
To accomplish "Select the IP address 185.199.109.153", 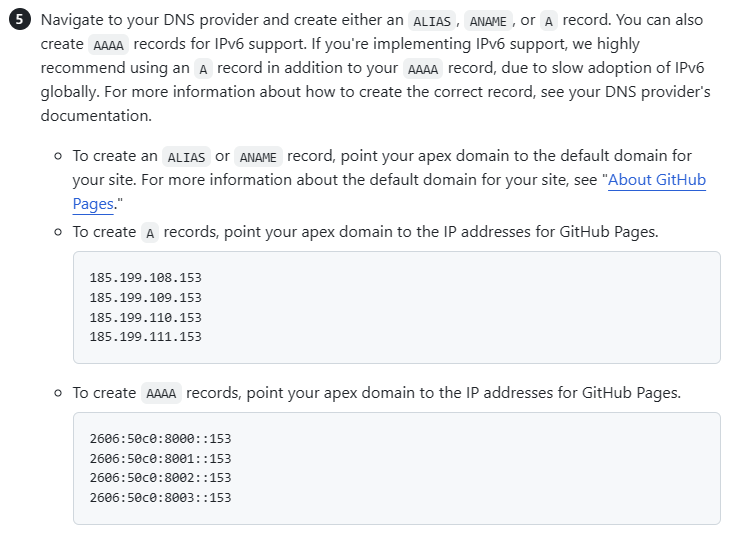I will pyautogui.click(x=145, y=298).
